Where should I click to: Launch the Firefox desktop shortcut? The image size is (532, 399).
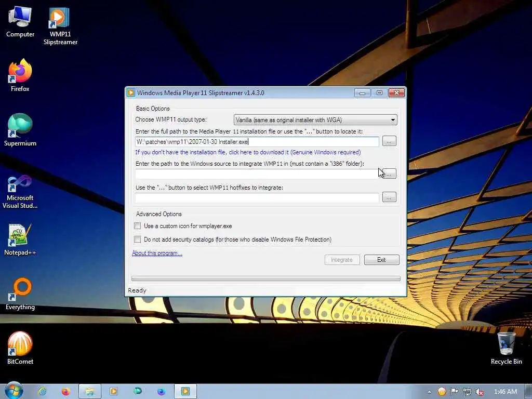coord(20,75)
